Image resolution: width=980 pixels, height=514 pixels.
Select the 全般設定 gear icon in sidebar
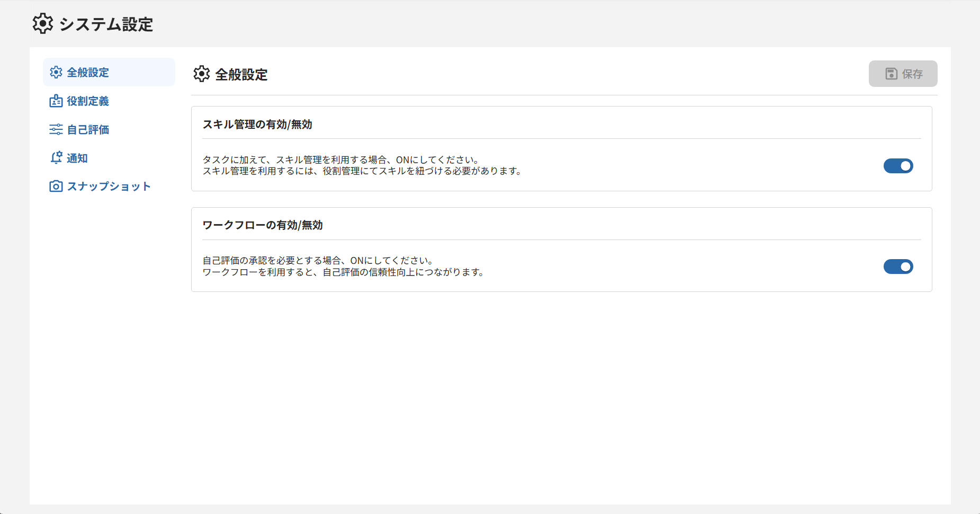[56, 72]
